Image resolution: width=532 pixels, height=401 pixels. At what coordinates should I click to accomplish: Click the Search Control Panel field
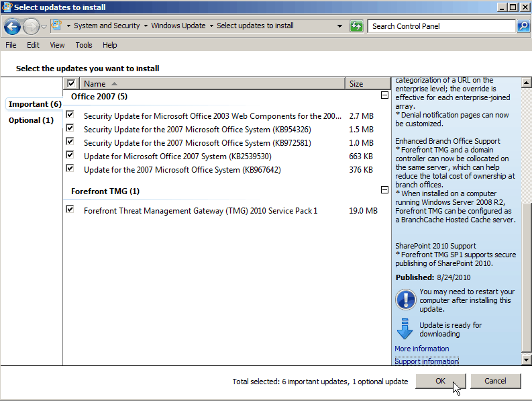441,26
